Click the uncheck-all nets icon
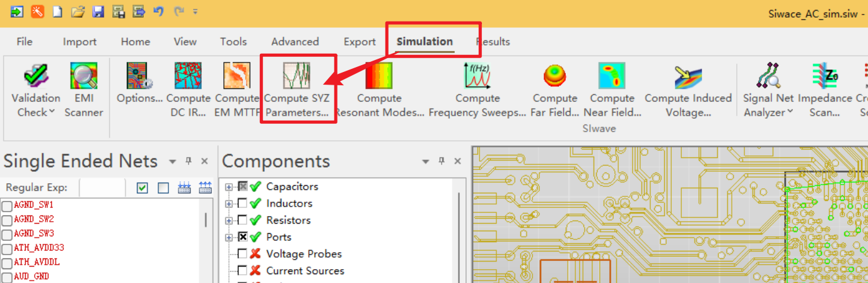Image resolution: width=868 pixels, height=283 pixels. [163, 188]
